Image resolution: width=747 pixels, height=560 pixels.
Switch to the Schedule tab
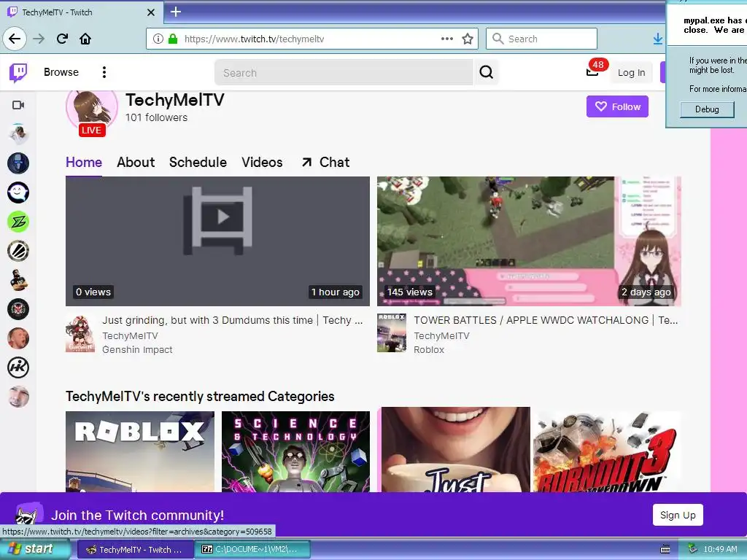198,163
